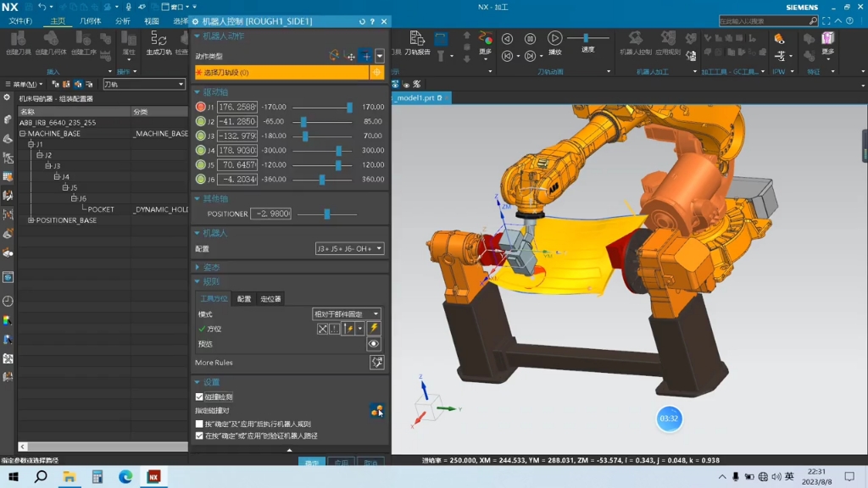Screen dimensions: 868x488
Task: Open the More Rules wrench icon
Action: (x=377, y=363)
